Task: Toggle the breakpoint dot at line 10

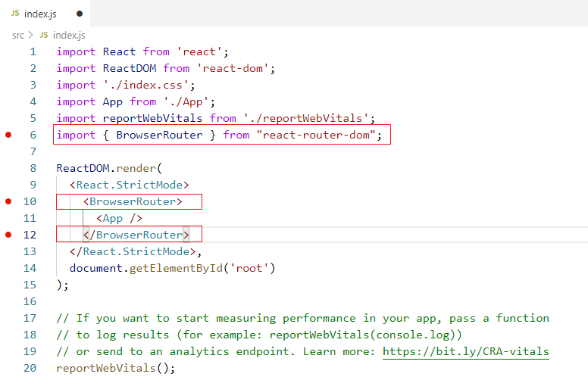Action: pyautogui.click(x=9, y=201)
